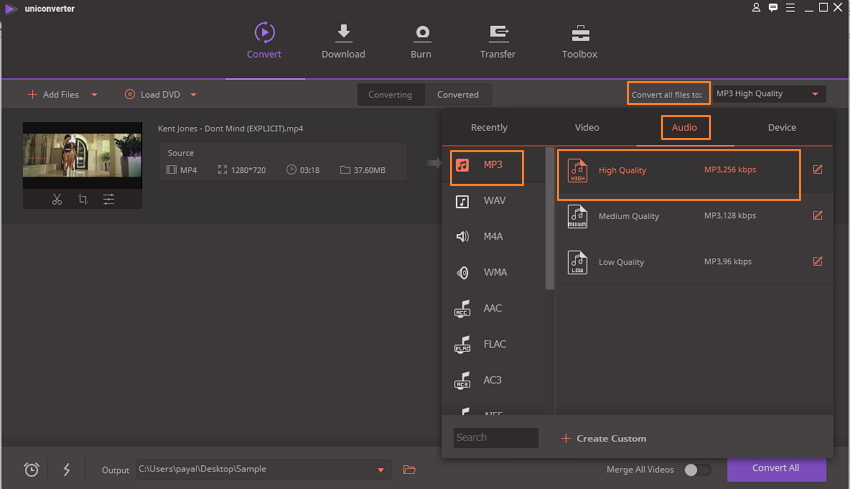Edit the Medium Quality preset
Screen dimensions: 850x489
817,215
